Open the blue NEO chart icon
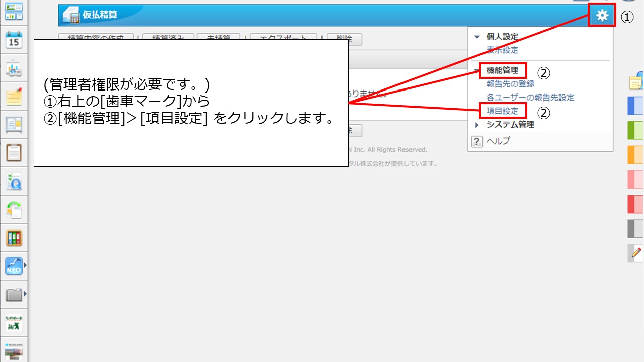 click(x=14, y=265)
